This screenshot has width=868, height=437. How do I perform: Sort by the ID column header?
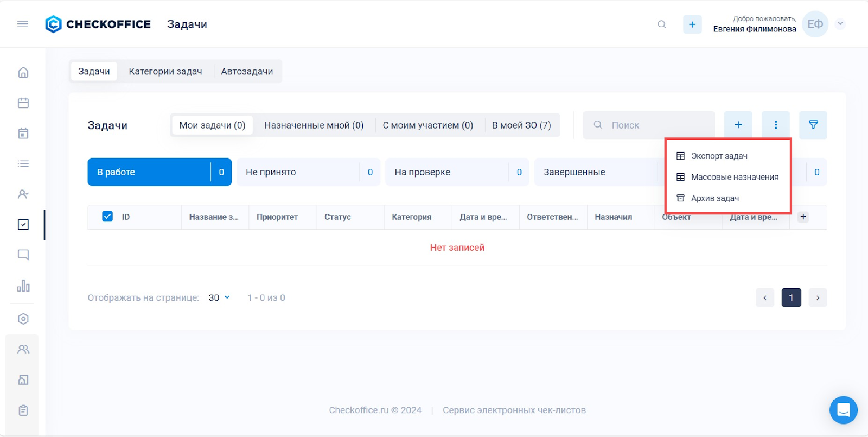[126, 217]
